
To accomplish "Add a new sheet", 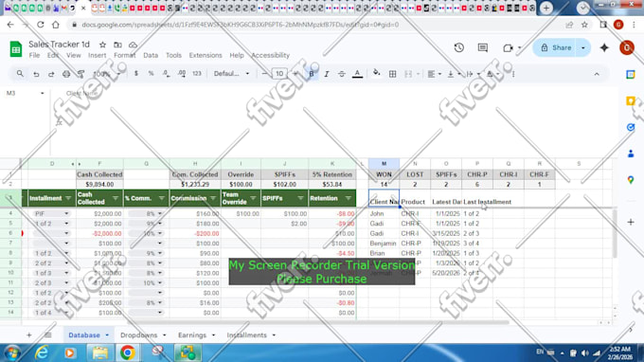I will point(28,335).
